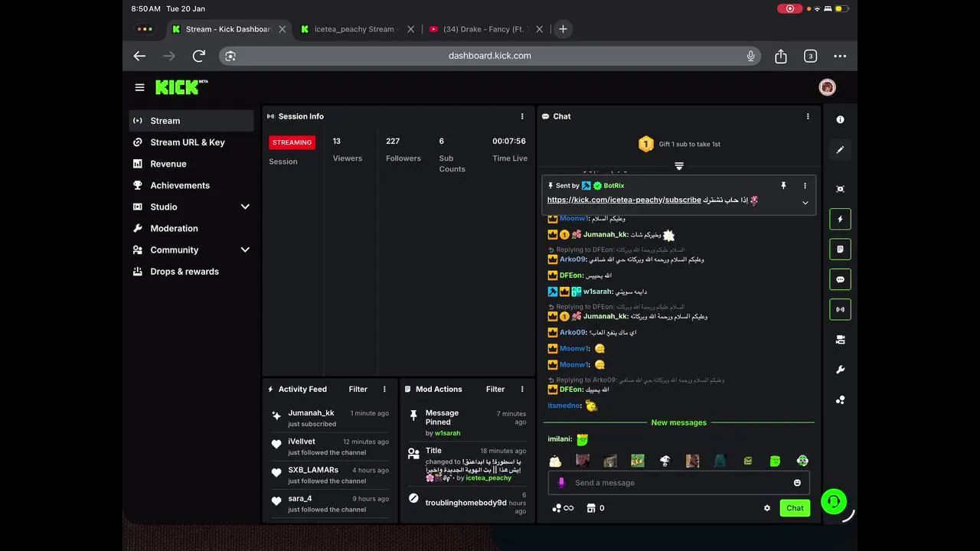This screenshot has width=980, height=551.
Task: Open chat settings gear icon
Action: (767, 508)
